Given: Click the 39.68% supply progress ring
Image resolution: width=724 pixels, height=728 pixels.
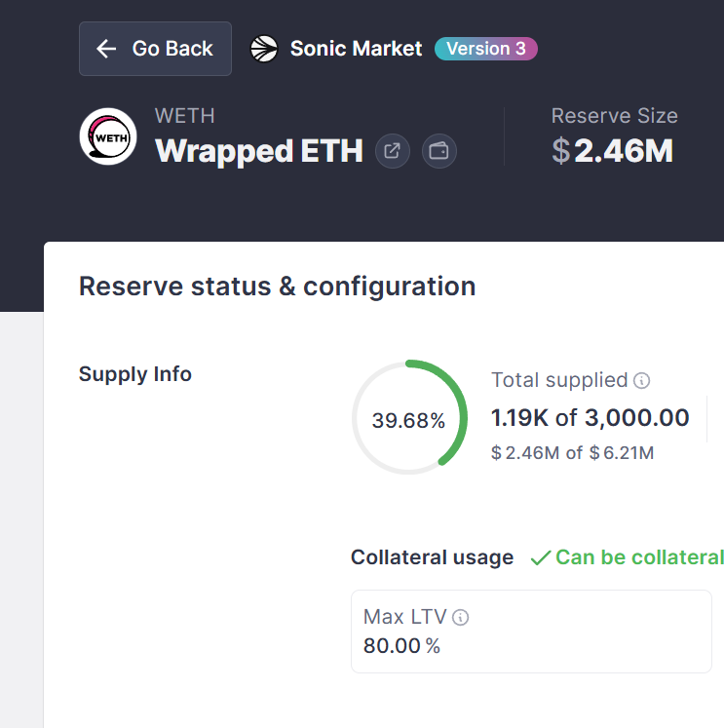Looking at the screenshot, I should pyautogui.click(x=409, y=417).
